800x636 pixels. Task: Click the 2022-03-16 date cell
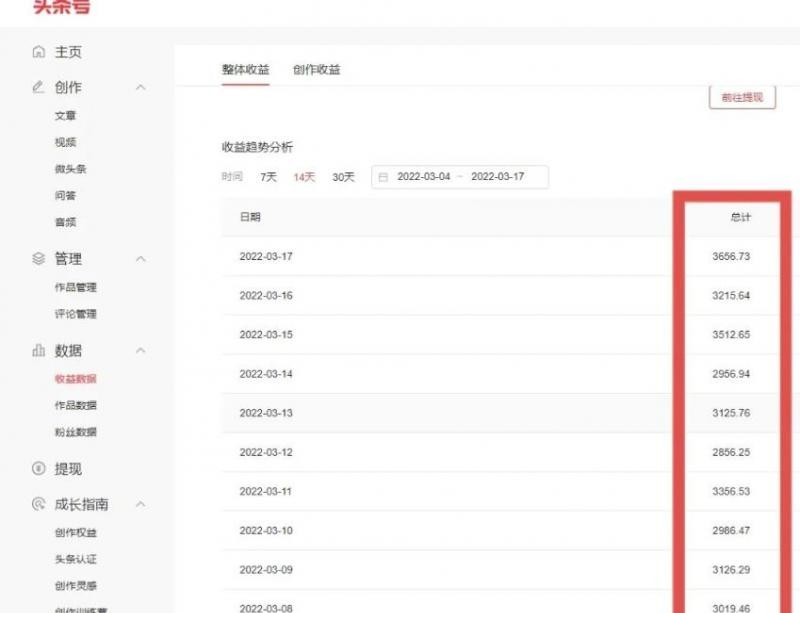[266, 296]
